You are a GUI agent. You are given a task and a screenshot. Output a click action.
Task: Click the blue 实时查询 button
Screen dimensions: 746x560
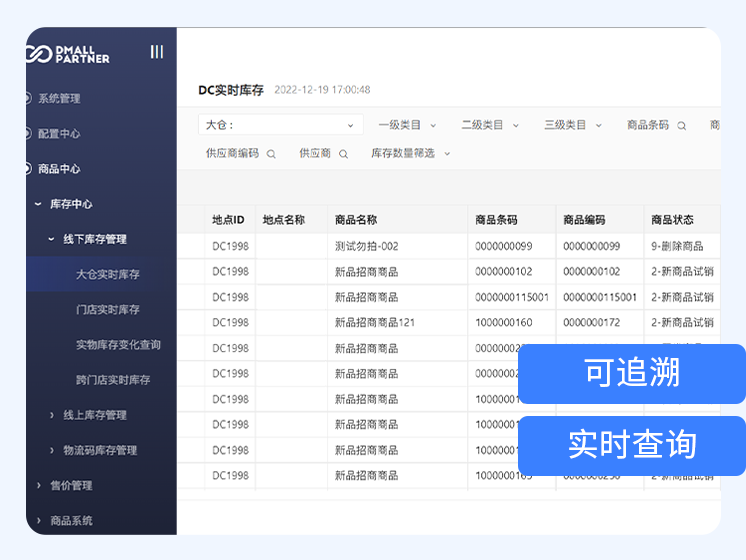(632, 445)
